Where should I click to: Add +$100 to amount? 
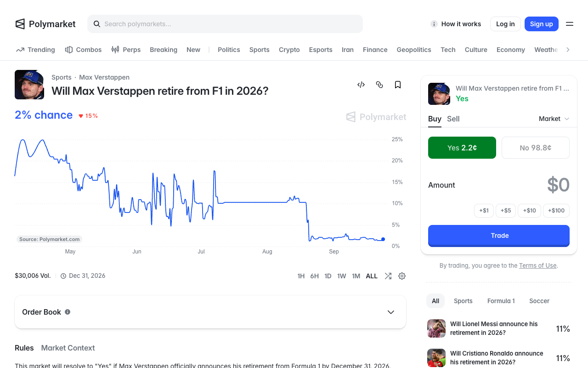pos(556,211)
